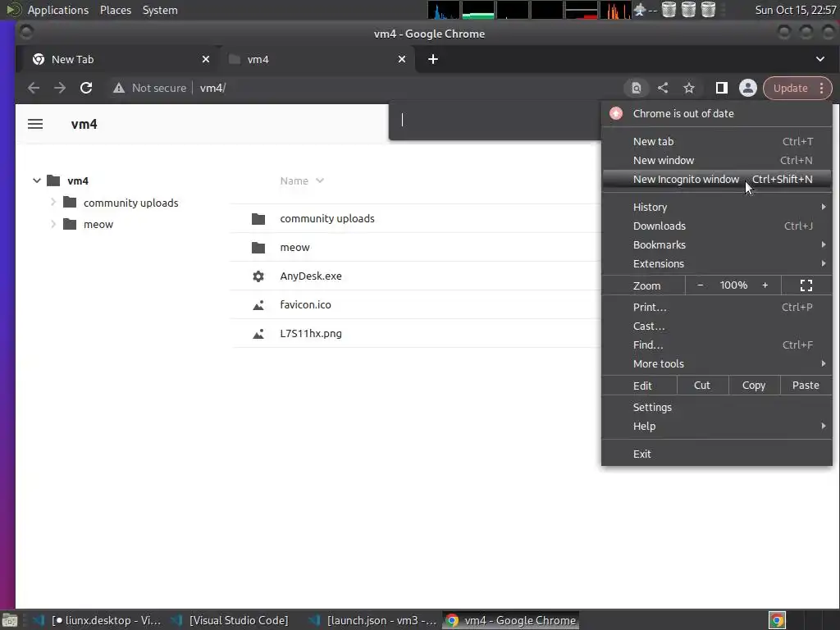Click Copy in the Edit row
This screenshot has width=840, height=630.
coord(754,386)
